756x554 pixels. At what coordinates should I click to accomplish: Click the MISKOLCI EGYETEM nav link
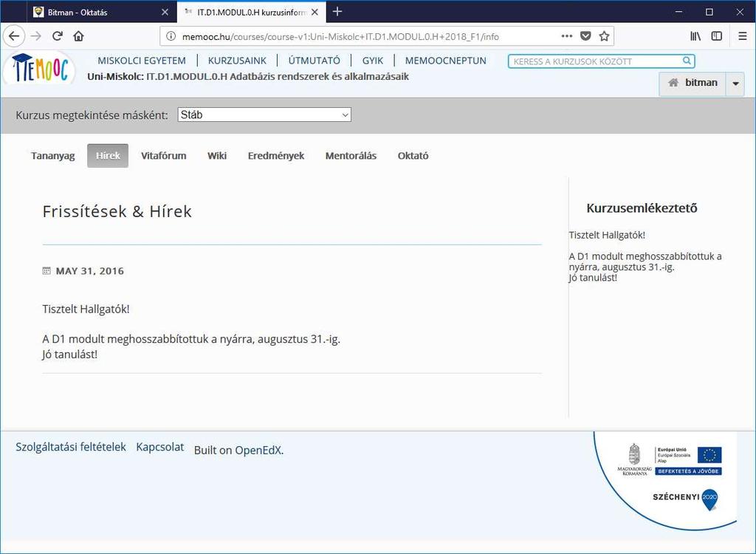[x=142, y=61]
